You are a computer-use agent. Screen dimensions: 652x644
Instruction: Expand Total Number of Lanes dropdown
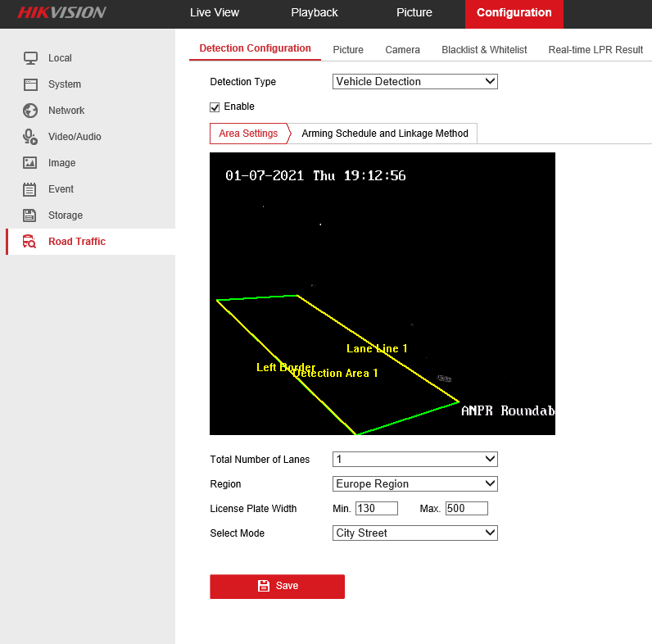(414, 460)
